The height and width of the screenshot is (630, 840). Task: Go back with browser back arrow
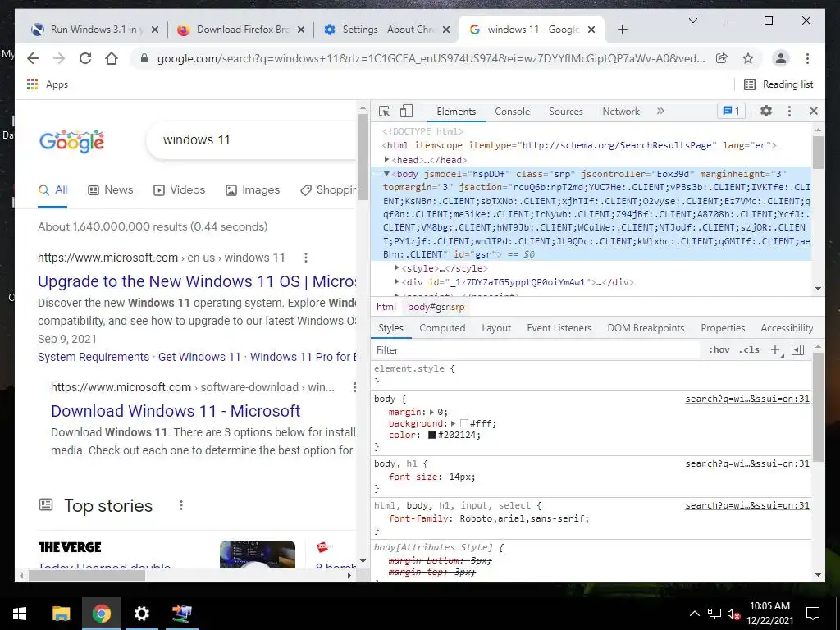tap(33, 58)
